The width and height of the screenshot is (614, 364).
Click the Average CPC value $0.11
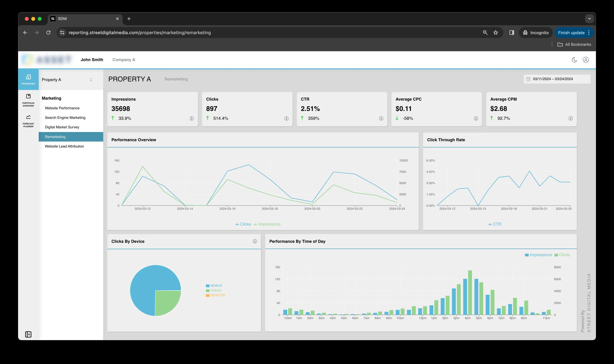[404, 109]
